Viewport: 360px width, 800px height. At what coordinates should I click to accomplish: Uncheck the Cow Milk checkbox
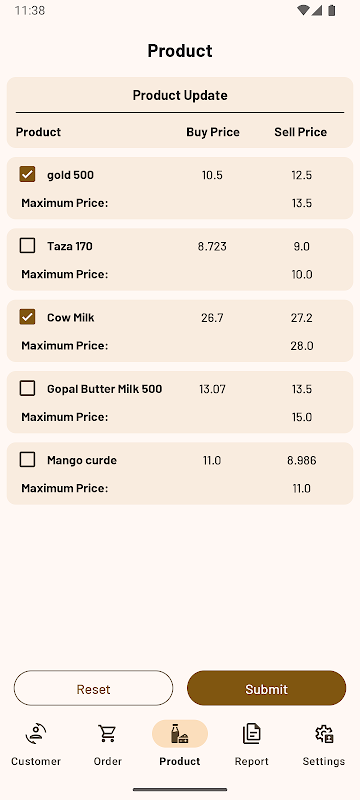(x=27, y=317)
